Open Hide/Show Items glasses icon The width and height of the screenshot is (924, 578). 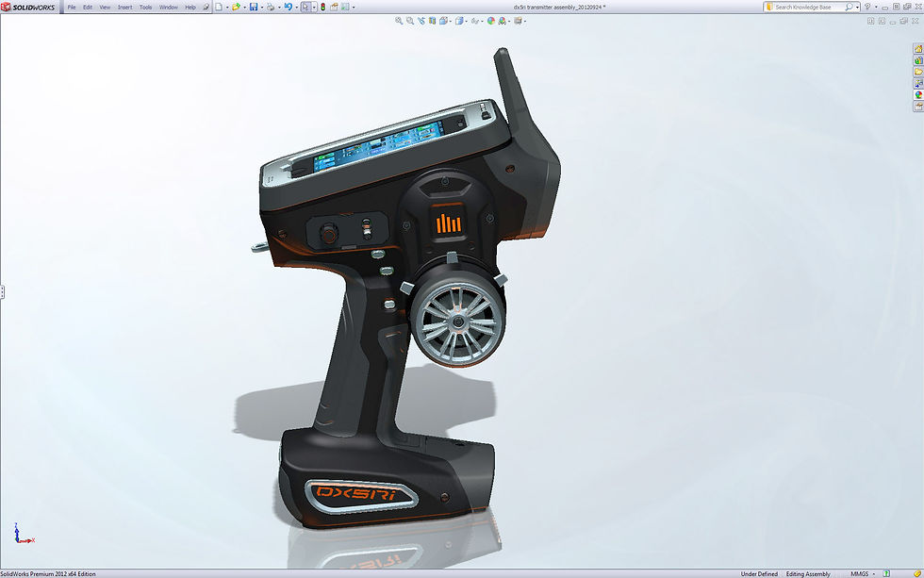[x=474, y=21]
